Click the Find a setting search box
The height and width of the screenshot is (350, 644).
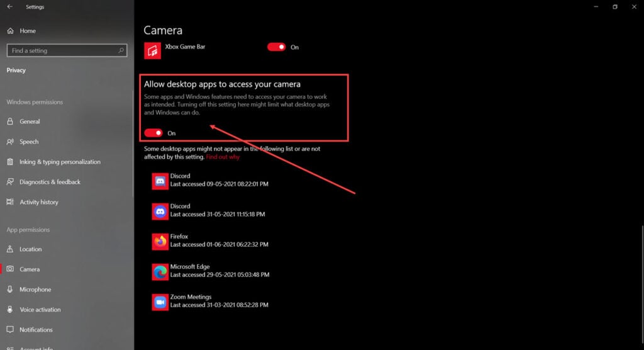tap(67, 50)
